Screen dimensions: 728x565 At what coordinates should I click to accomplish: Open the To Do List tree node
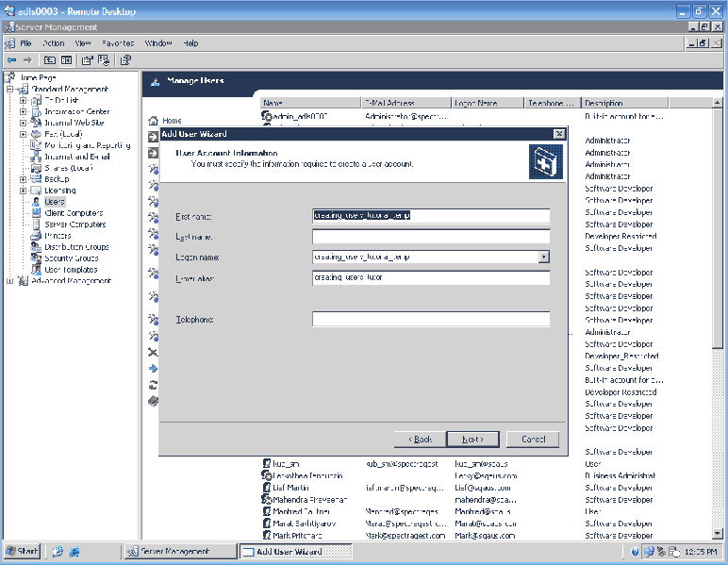61,100
